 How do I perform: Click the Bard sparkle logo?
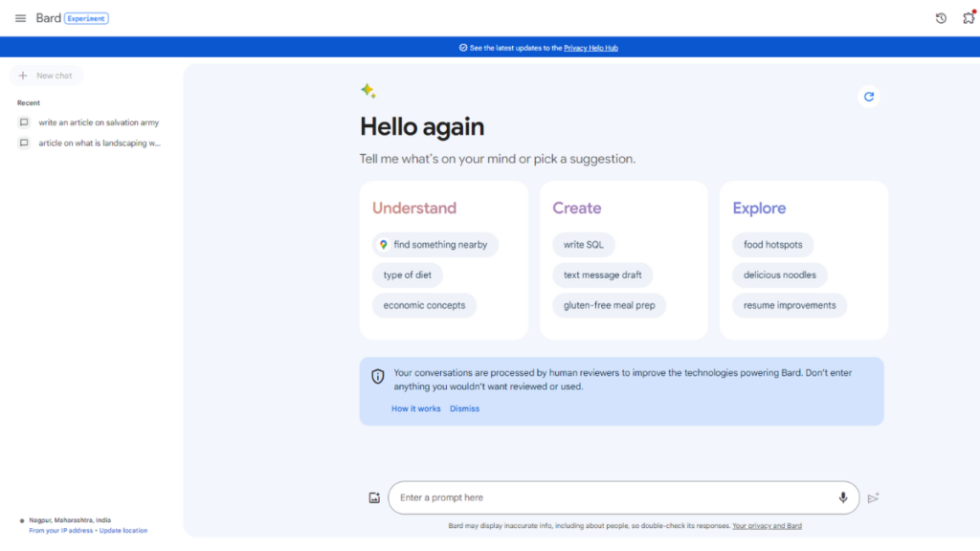[368, 91]
